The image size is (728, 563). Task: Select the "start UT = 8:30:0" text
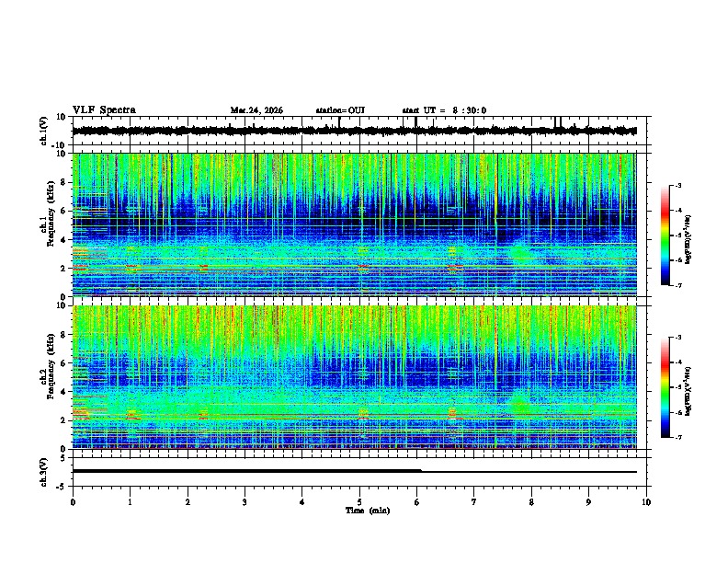[x=444, y=110]
